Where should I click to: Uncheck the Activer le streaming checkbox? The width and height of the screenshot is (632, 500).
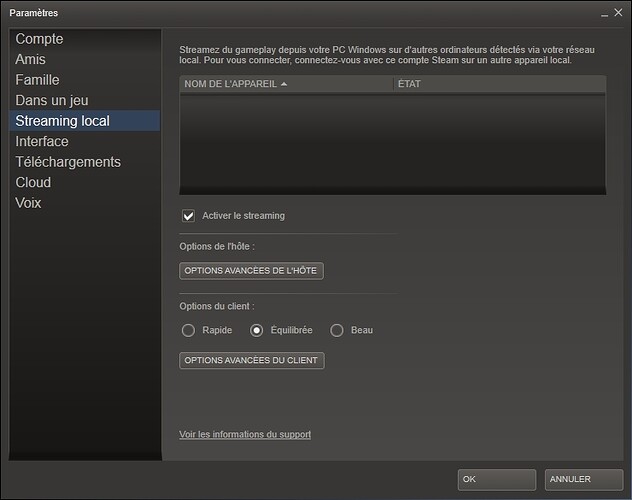click(188, 216)
